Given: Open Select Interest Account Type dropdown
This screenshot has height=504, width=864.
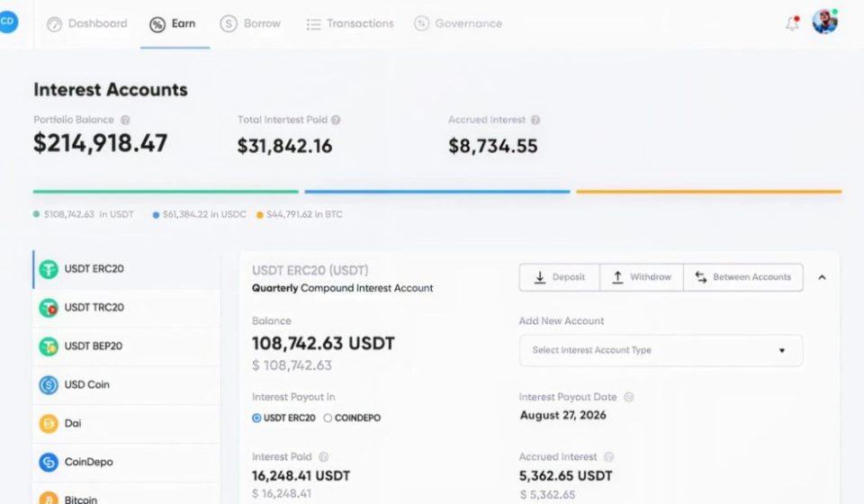Looking at the screenshot, I should click(661, 350).
